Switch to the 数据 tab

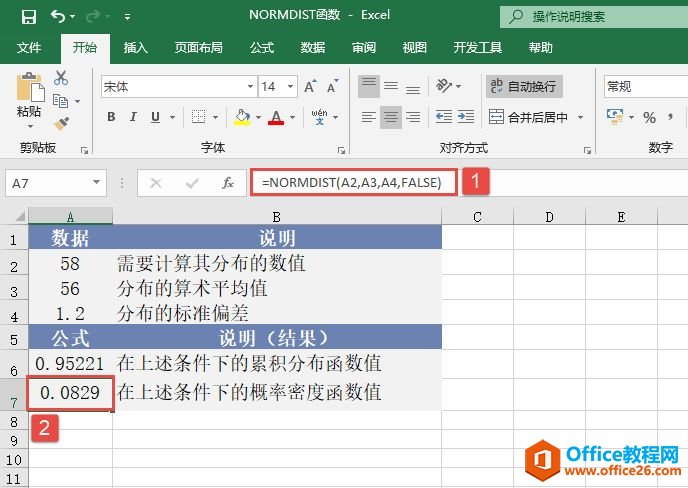(312, 47)
